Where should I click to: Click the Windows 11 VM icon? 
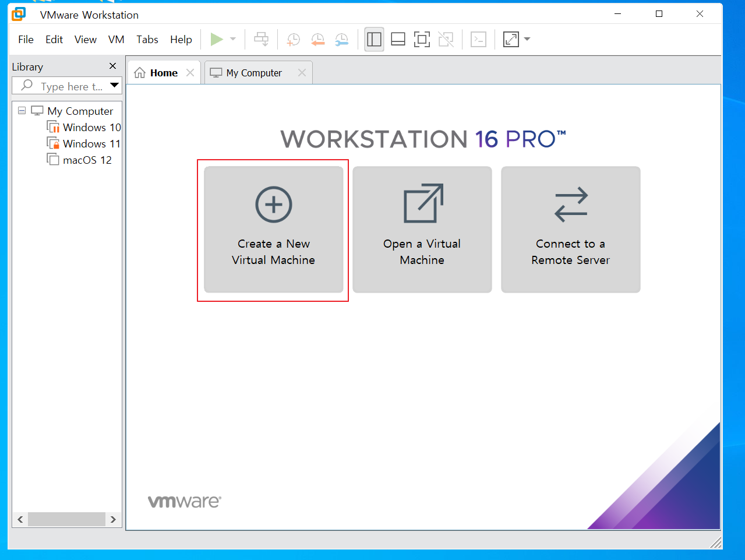[53, 143]
